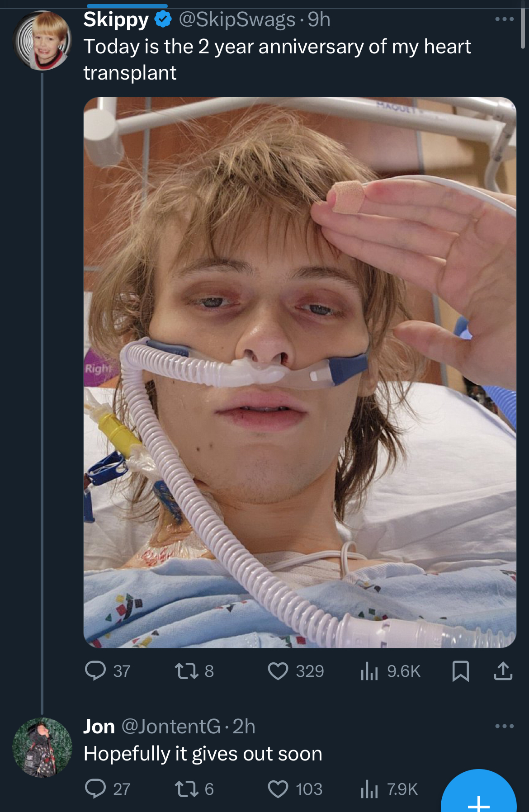The width and height of the screenshot is (529, 812).
Task: Expand the hospital photo in tweet
Action: (x=300, y=373)
